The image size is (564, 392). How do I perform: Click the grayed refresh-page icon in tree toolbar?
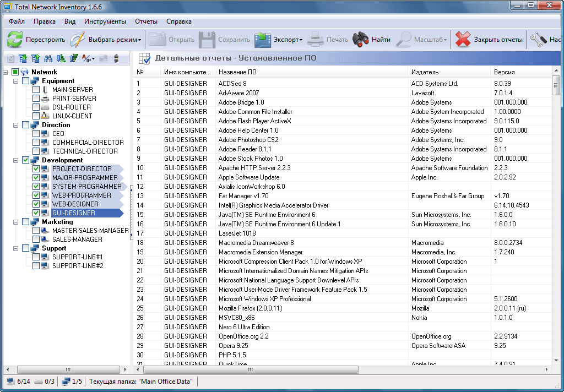point(11,58)
